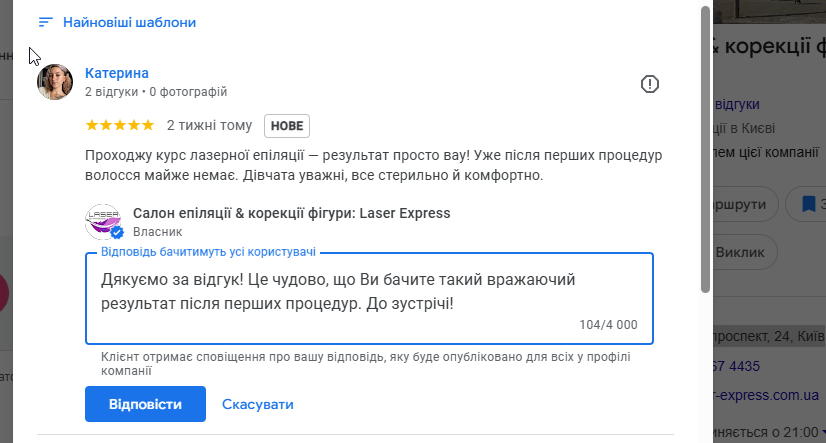
Task: Expand opening hours dropdown arrow
Action: pyautogui.click(x=816, y=431)
